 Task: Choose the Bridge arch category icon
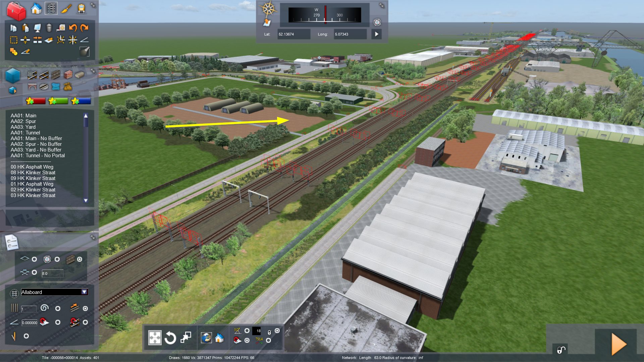[x=32, y=87]
